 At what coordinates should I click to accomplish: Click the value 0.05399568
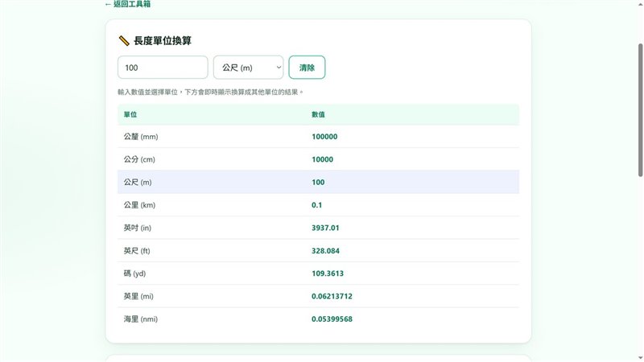pyautogui.click(x=332, y=319)
